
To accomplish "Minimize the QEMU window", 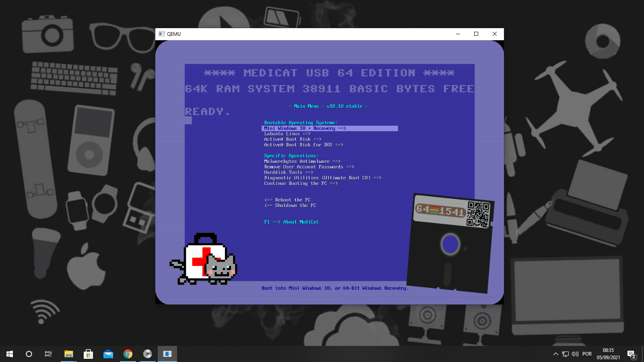I will pyautogui.click(x=458, y=34).
